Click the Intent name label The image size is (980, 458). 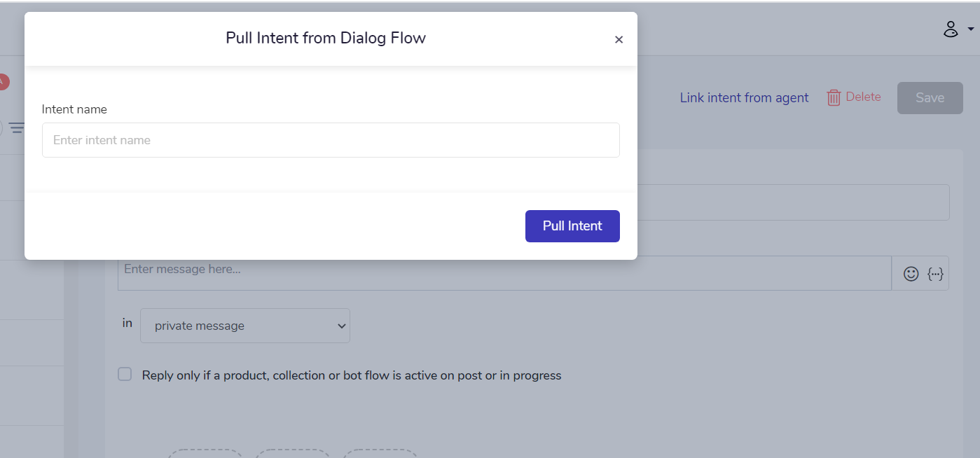tap(74, 109)
